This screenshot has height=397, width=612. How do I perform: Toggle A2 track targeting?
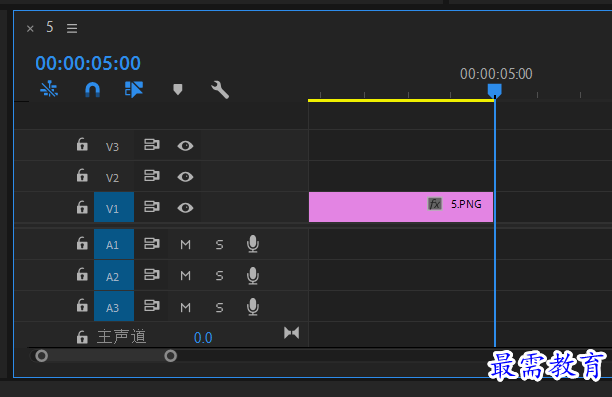point(114,275)
